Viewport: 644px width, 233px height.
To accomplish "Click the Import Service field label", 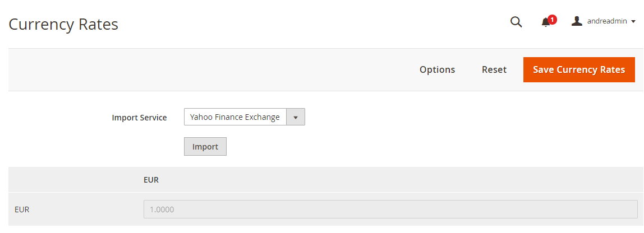I will click(x=139, y=118).
